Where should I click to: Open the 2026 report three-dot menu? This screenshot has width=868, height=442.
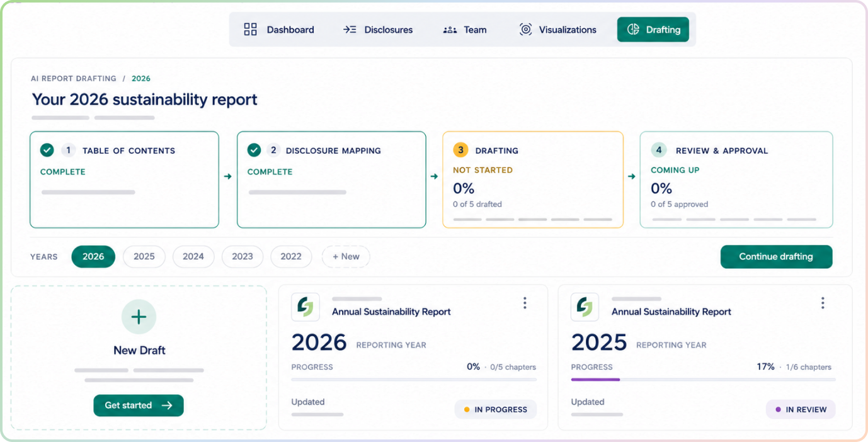click(525, 303)
